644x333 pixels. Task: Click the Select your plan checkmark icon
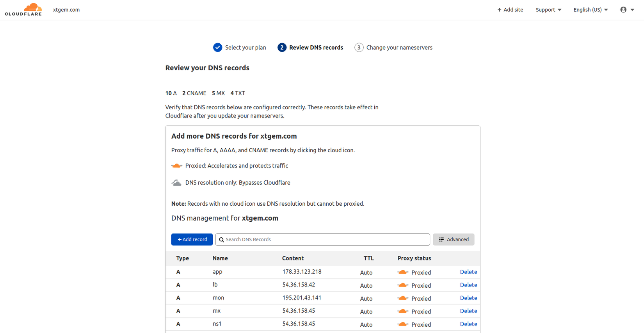pyautogui.click(x=218, y=48)
